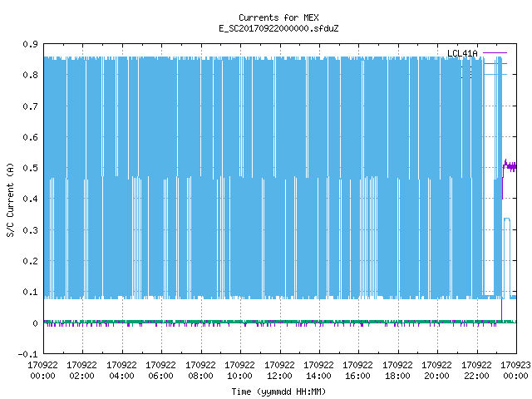The image size is (532, 399).
Task: Click the x-axis tick label '170922 04:00'
Action: click(121, 370)
